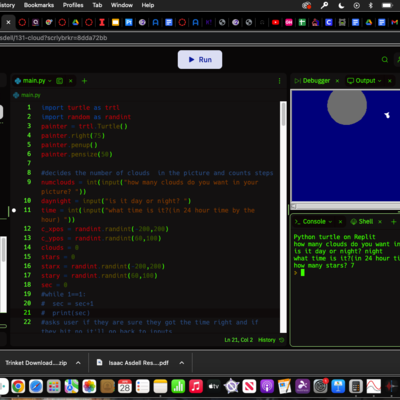Select the main.py editor tab
The width and height of the screenshot is (400, 400).
[x=34, y=81]
